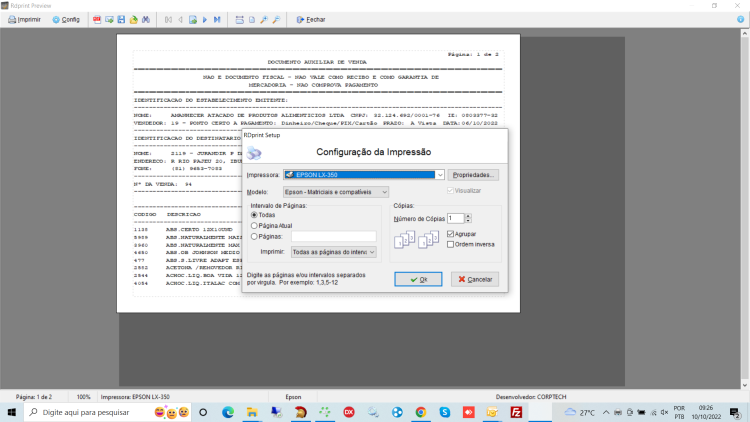
Task: Open the Config toolbar option
Action: point(66,20)
